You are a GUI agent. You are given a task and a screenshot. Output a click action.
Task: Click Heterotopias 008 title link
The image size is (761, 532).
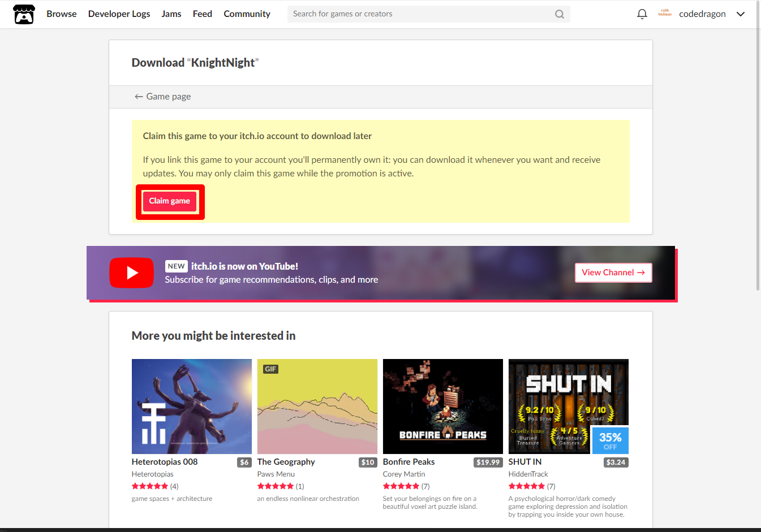165,462
